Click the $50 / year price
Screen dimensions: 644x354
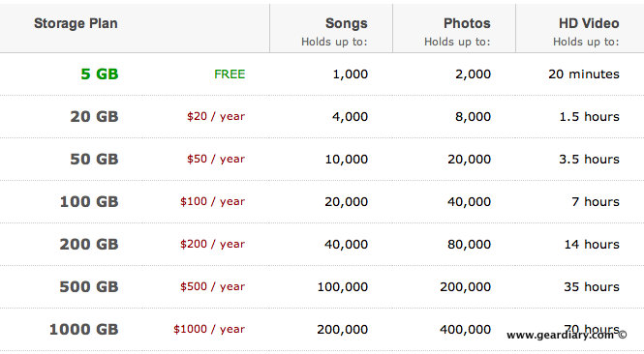pos(216,160)
